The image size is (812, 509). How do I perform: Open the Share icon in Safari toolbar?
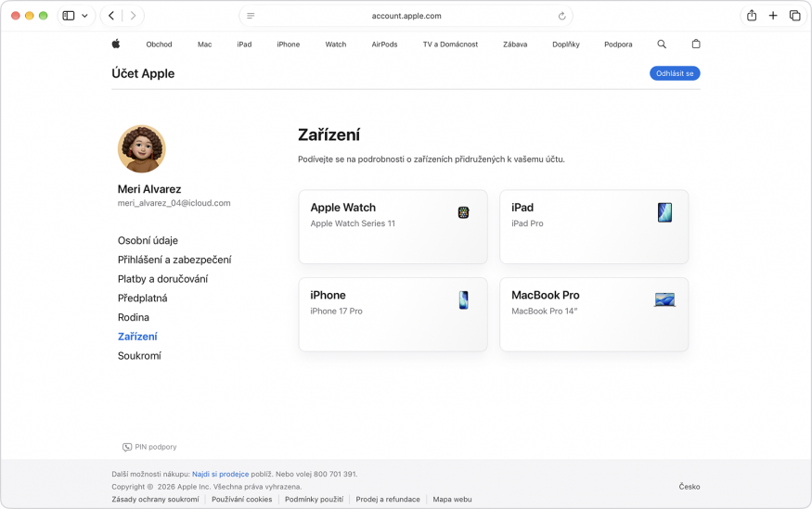pyautogui.click(x=752, y=16)
